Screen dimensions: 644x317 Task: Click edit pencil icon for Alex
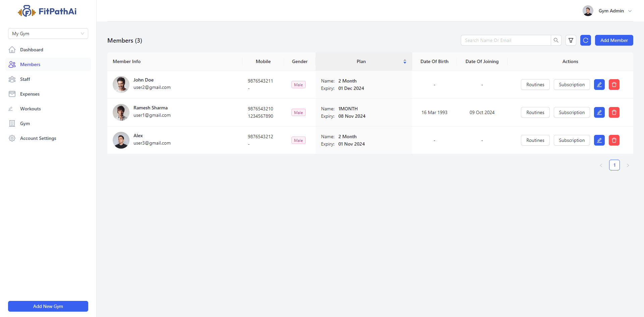(599, 140)
